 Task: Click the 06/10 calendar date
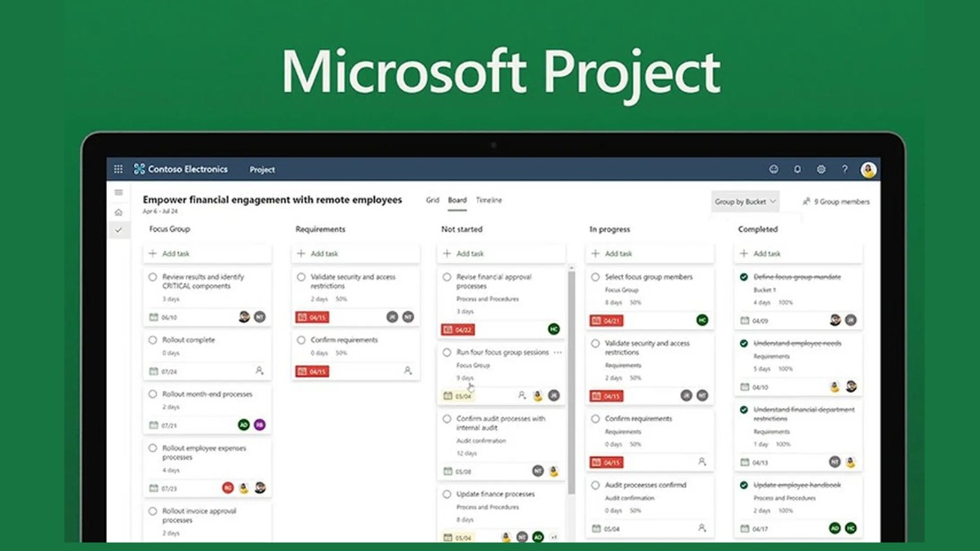click(163, 317)
